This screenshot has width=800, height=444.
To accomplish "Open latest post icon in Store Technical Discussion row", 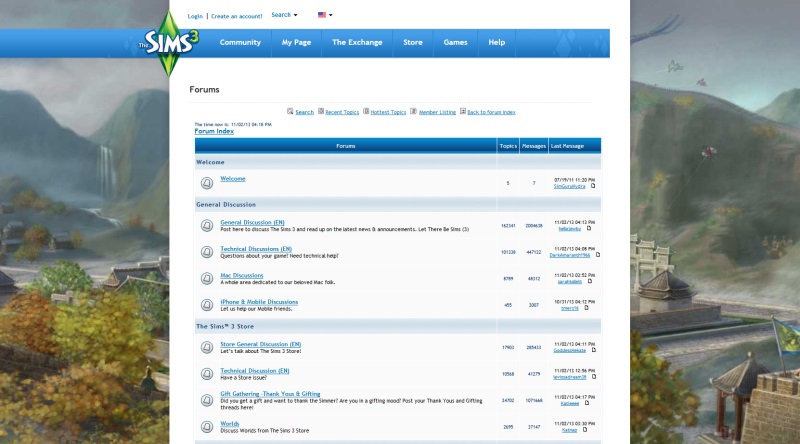I will pos(594,377).
